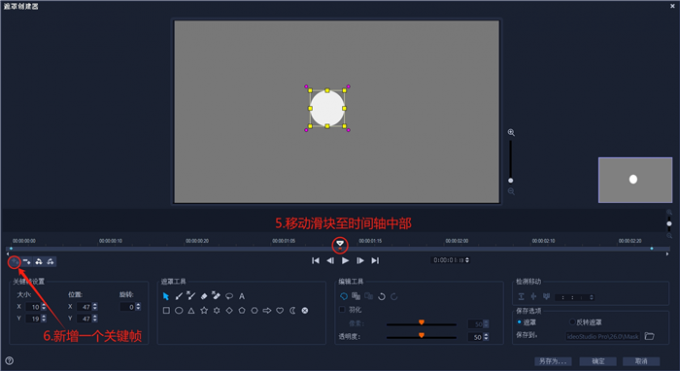This screenshot has width=680, height=371.
Task: Click the preview zoom slider handle
Action: coord(510,181)
